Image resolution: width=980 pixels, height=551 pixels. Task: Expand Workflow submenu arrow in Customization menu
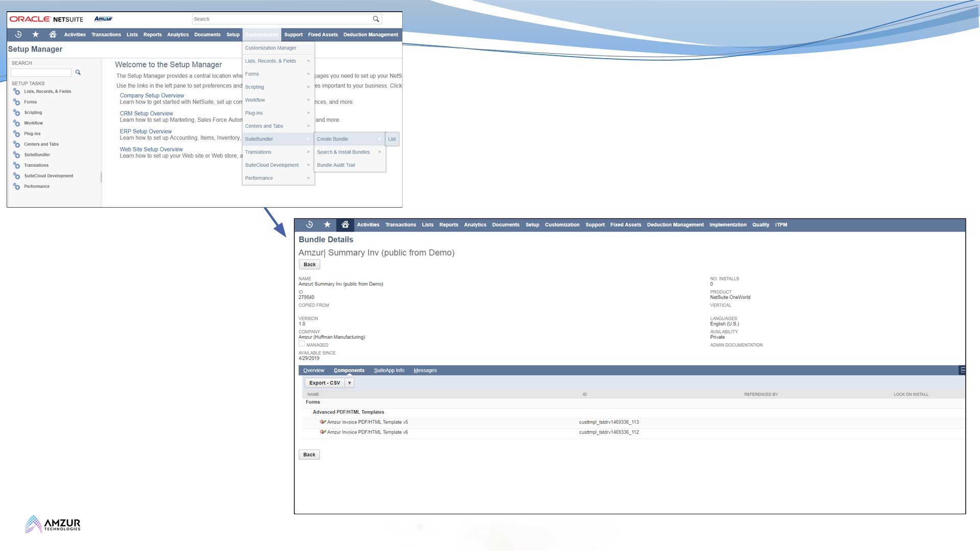[309, 100]
